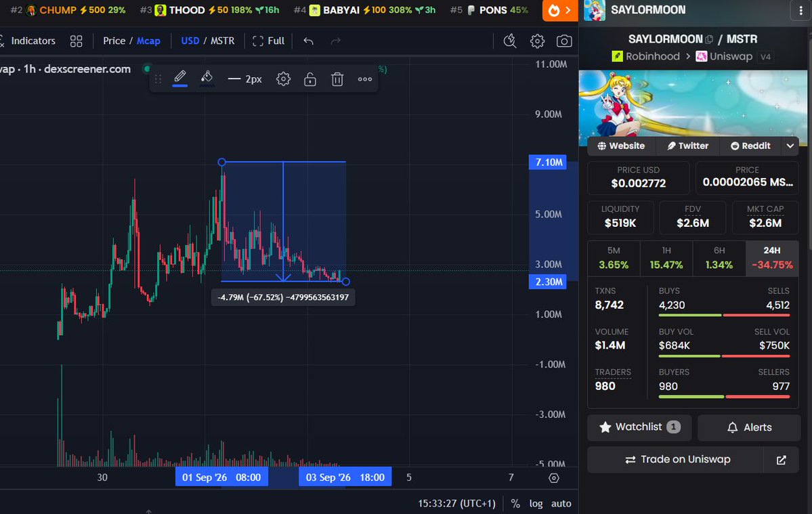Click the Watchlist count badge

point(673,427)
